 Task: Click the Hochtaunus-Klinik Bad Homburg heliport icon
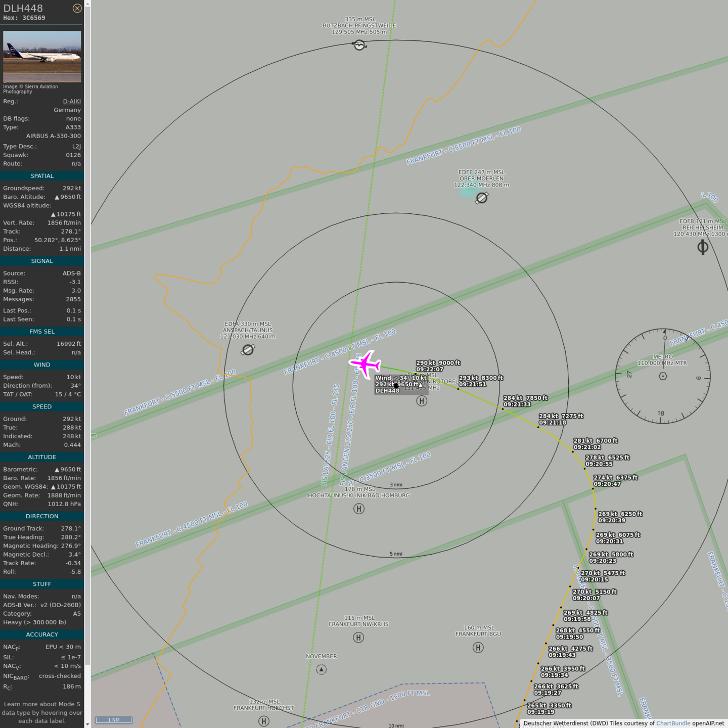click(359, 509)
